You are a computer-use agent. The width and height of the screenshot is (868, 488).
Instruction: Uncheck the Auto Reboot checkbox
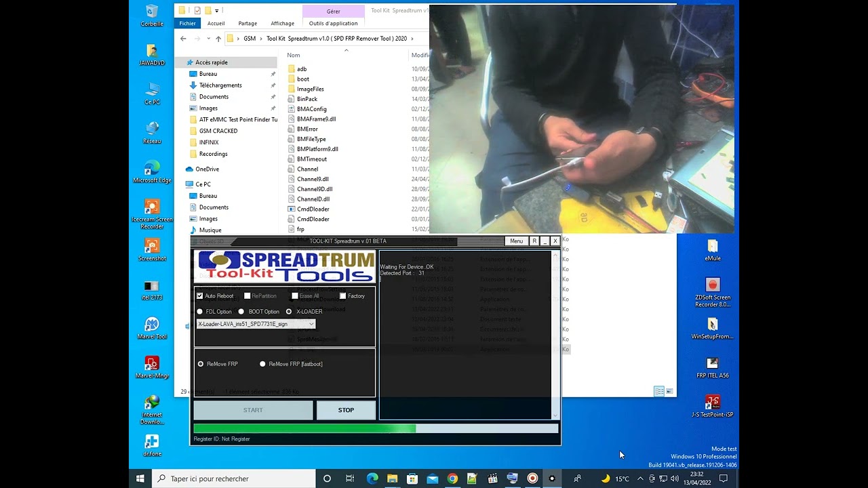(x=200, y=296)
